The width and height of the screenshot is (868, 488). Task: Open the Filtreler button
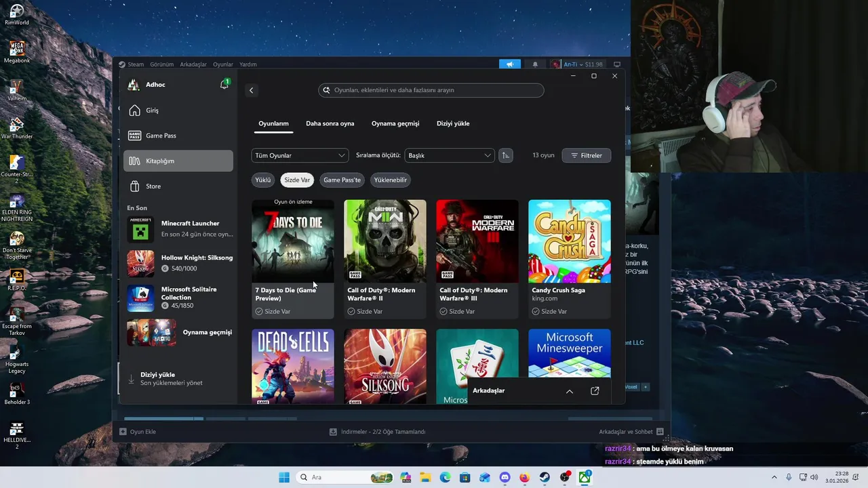point(587,155)
